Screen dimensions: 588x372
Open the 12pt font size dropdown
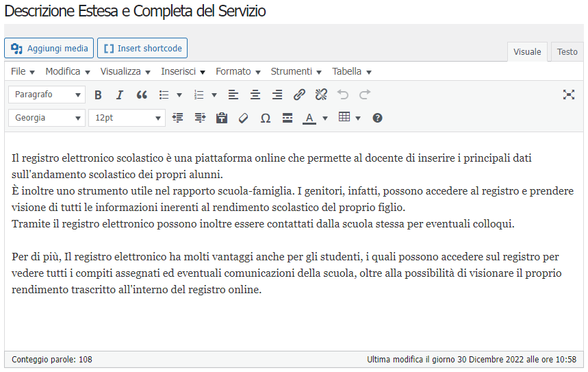point(127,118)
